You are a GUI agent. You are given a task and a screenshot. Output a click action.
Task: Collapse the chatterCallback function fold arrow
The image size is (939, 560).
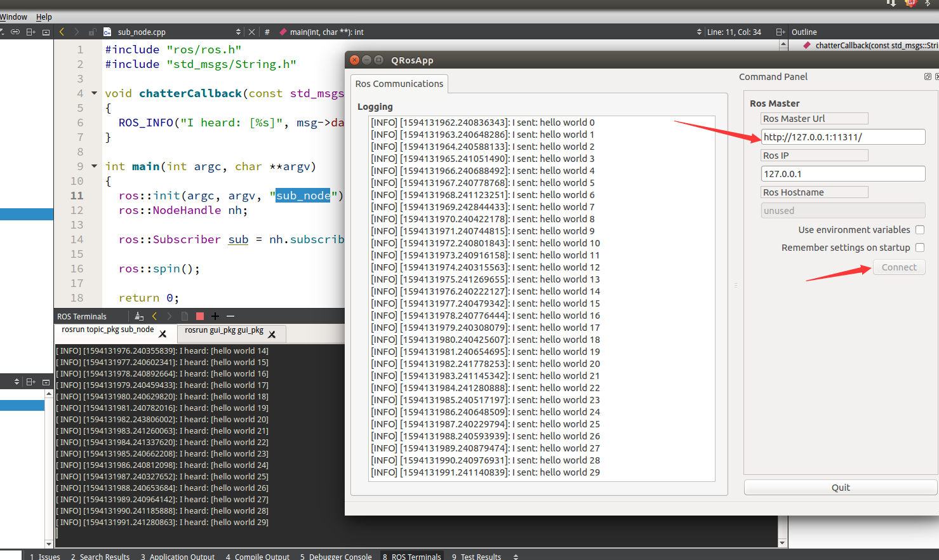tap(94, 93)
